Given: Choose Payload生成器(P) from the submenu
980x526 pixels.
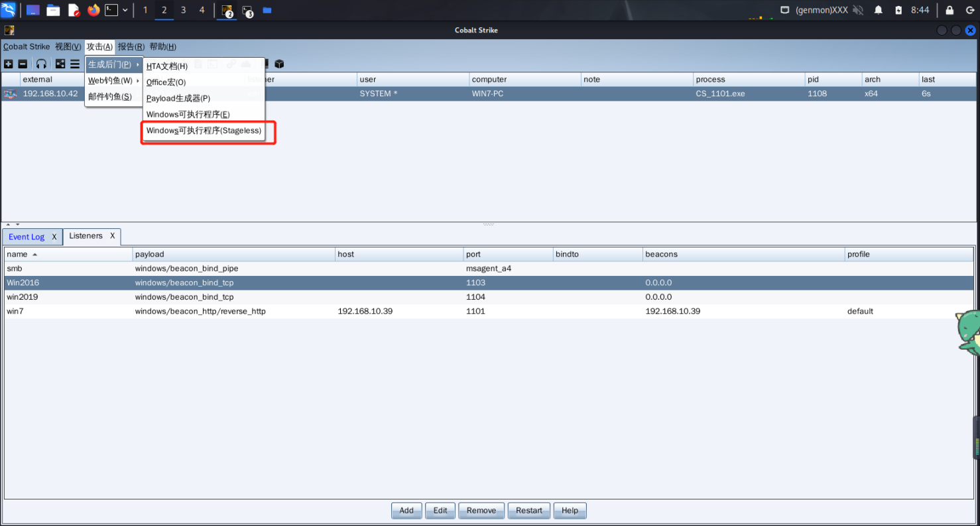Looking at the screenshot, I should (204, 98).
